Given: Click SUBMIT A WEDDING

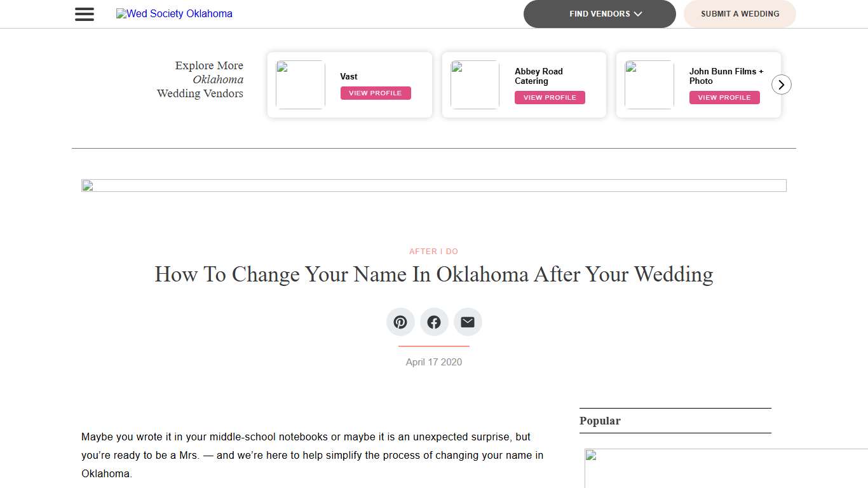Looking at the screenshot, I should coord(739,13).
